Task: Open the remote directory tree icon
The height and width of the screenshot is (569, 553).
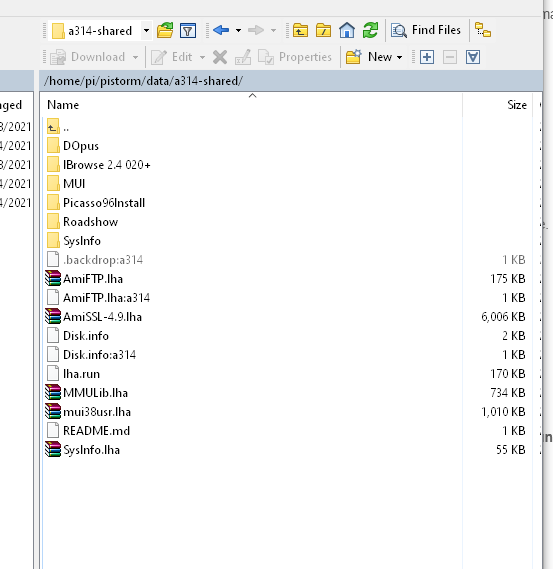Action: (x=483, y=30)
